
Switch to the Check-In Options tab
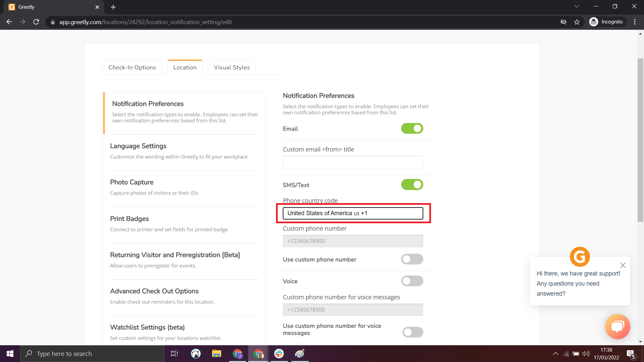(132, 67)
